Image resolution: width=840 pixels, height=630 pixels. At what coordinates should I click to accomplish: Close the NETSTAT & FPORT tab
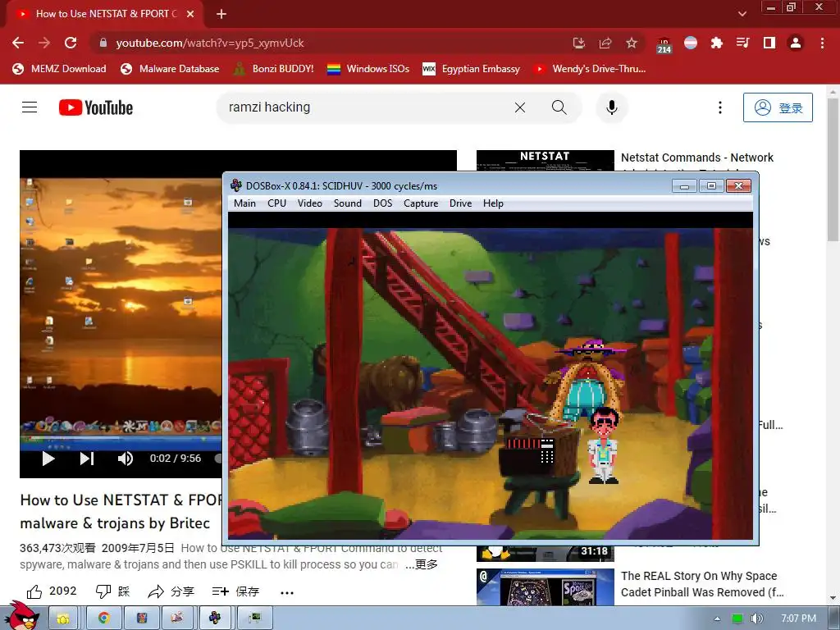coord(190,14)
